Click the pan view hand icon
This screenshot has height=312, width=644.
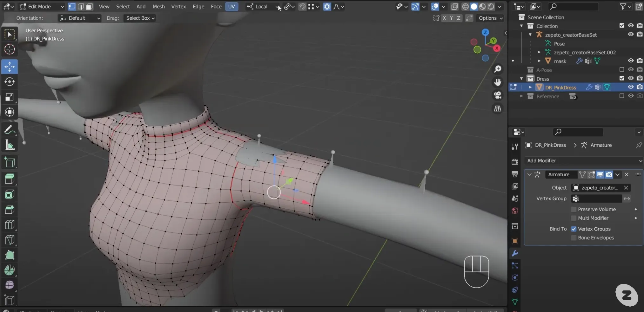pyautogui.click(x=498, y=82)
